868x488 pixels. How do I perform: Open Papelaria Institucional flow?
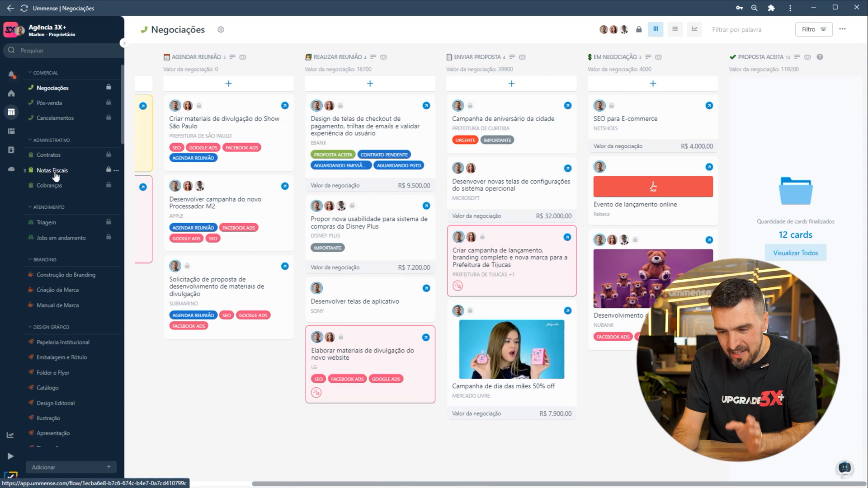[63, 342]
